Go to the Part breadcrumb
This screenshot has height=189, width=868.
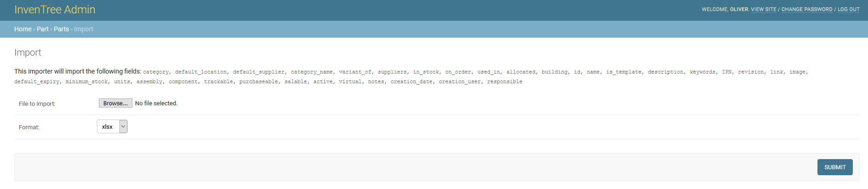[x=42, y=29]
